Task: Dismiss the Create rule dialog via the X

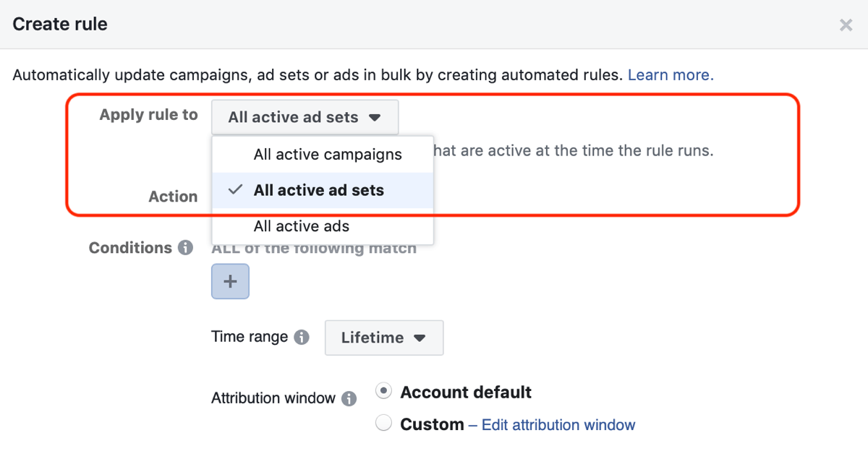Action: [x=846, y=25]
